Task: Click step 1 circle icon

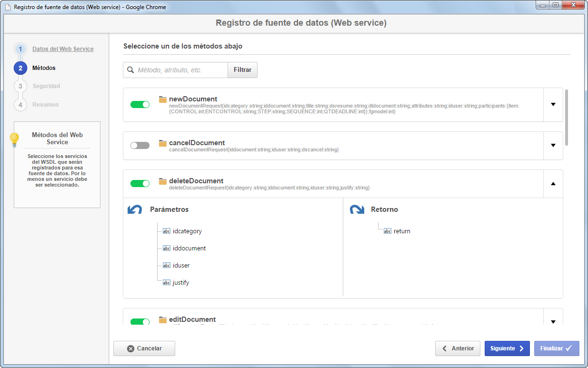Action: (20, 49)
